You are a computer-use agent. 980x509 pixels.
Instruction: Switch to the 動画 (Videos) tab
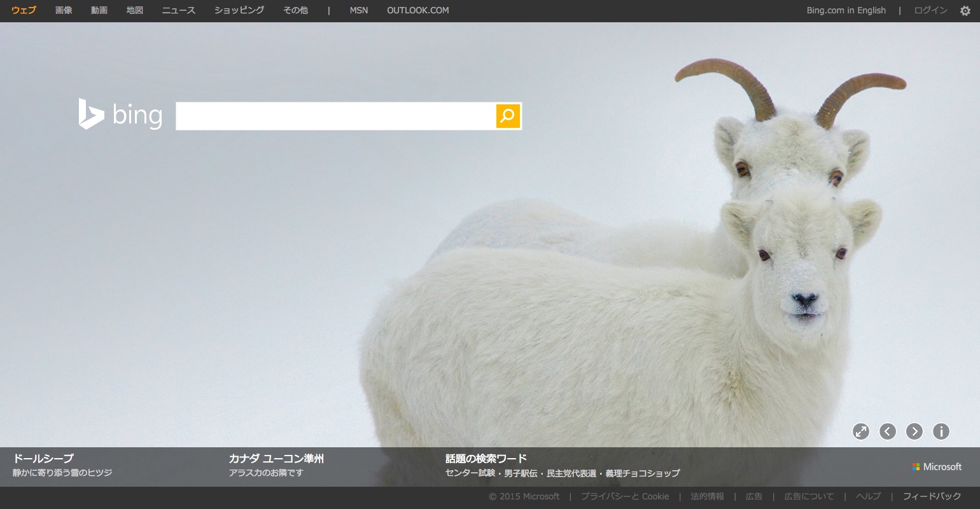coord(99,10)
